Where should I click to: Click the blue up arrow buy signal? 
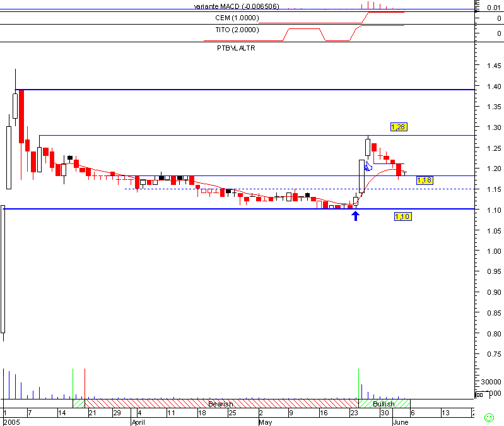(355, 216)
